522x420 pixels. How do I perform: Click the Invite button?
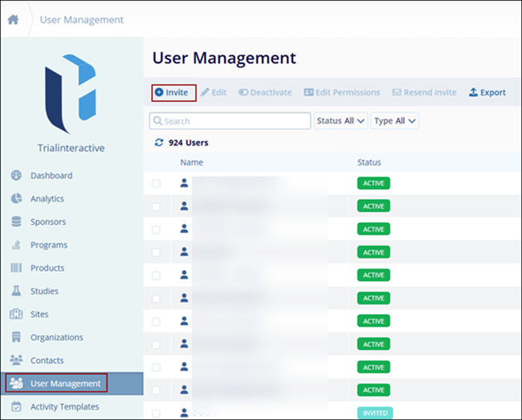click(x=171, y=92)
